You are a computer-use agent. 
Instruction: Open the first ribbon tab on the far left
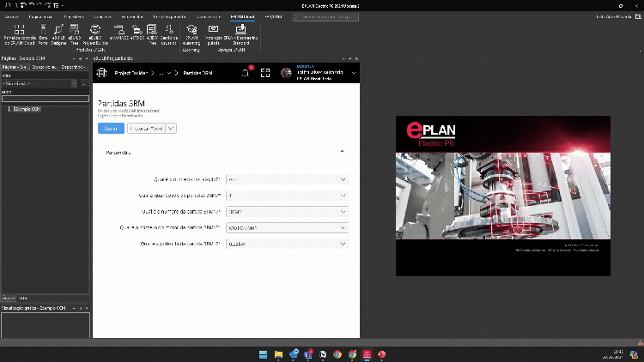click(x=11, y=17)
